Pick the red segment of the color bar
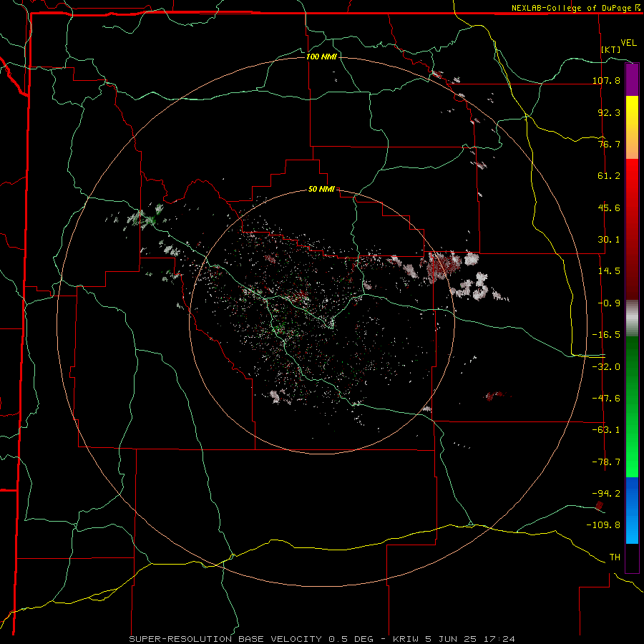Viewport: 644px width, 644px height. pos(632,229)
